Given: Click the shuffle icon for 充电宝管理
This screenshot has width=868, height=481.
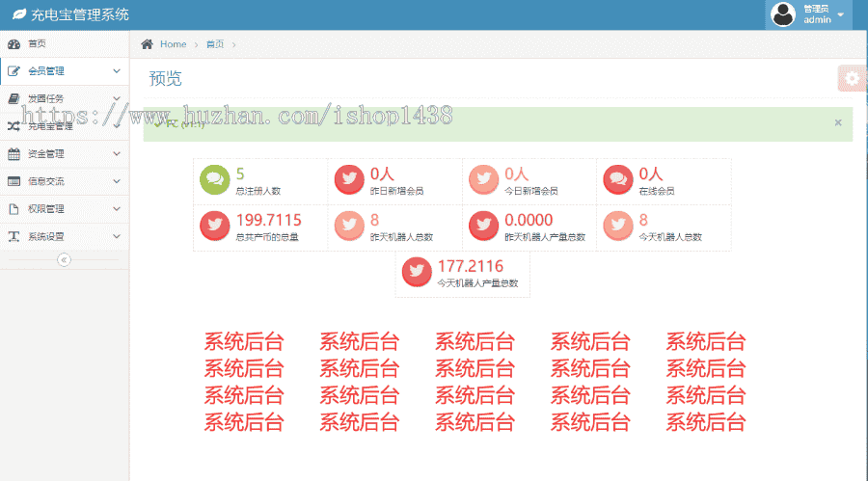Looking at the screenshot, I should point(14,126).
